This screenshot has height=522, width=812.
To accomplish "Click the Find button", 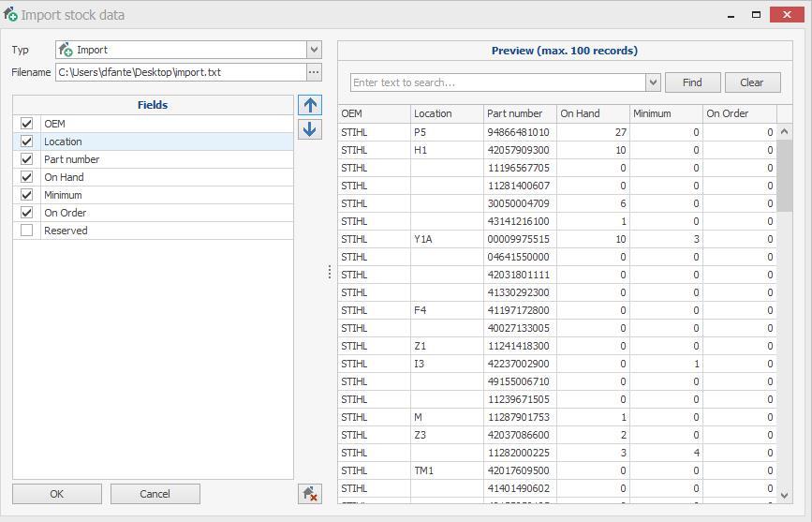I will click(x=692, y=82).
